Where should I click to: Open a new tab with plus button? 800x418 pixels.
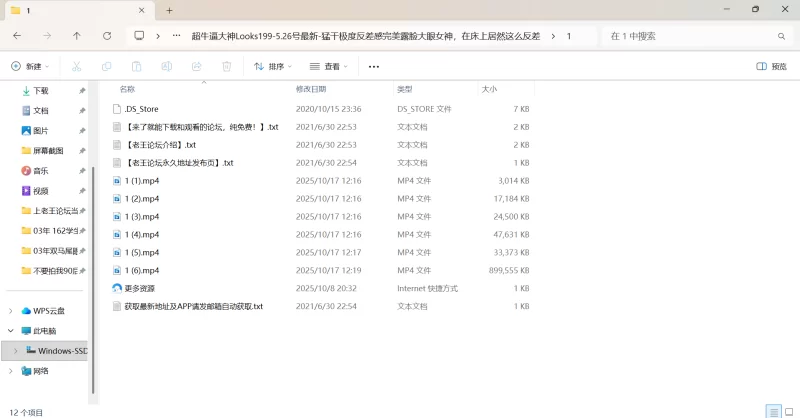click(170, 10)
